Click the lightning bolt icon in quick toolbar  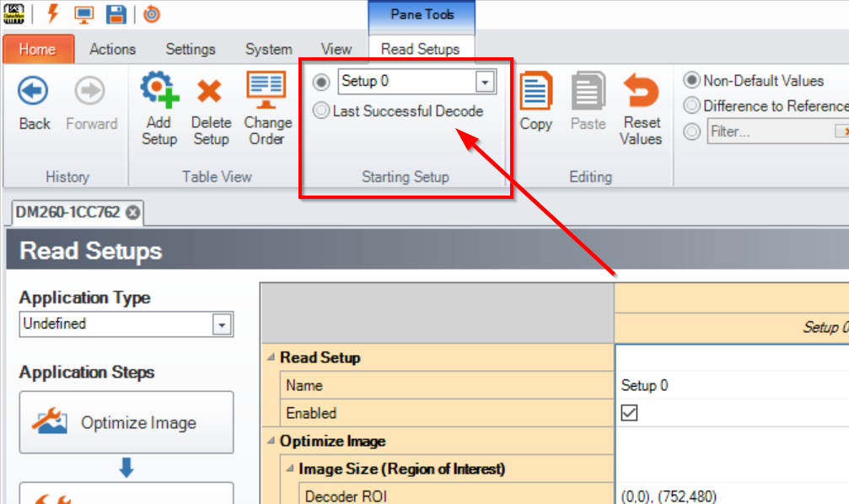(52, 13)
